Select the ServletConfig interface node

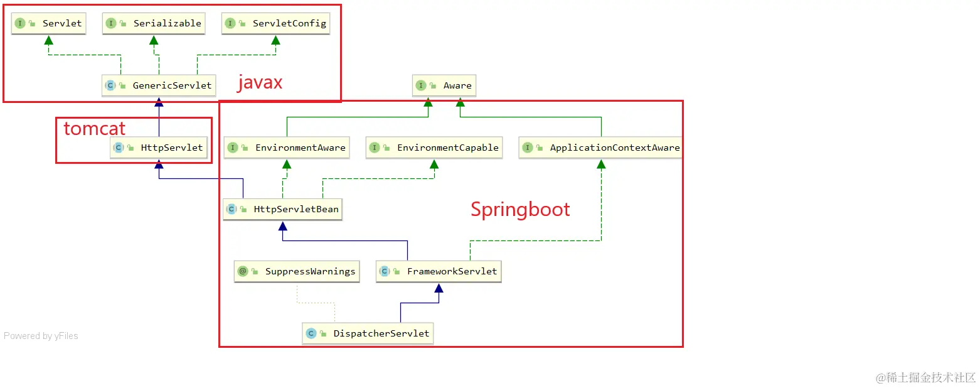pyautogui.click(x=275, y=23)
